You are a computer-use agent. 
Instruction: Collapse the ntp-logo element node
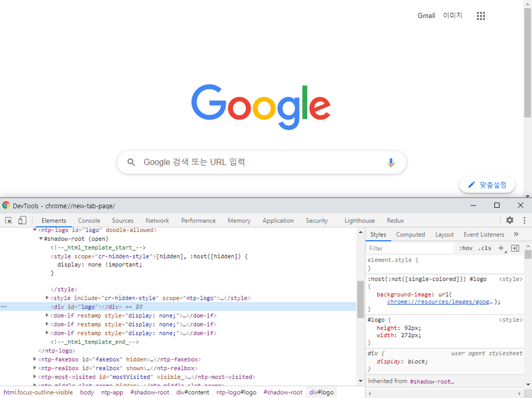click(35, 230)
